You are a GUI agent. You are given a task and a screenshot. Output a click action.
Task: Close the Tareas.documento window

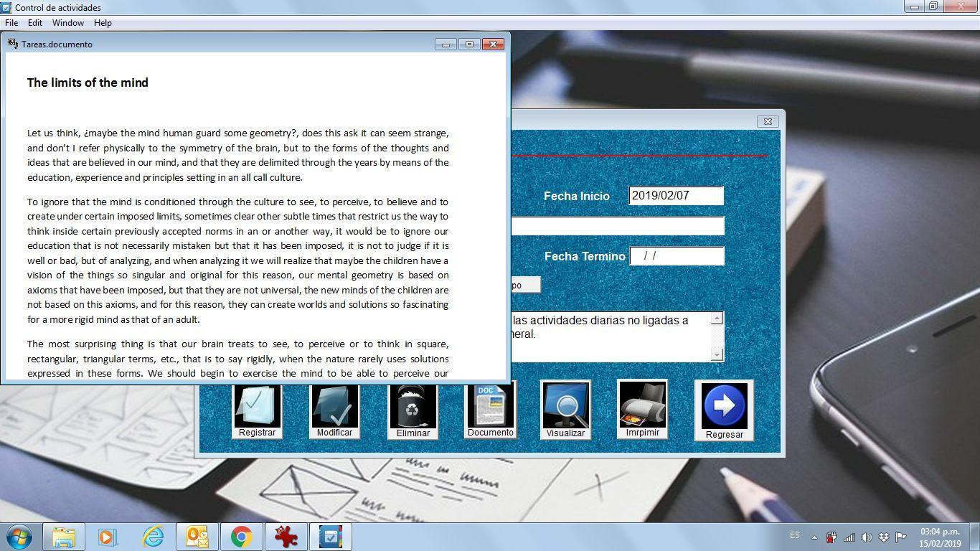click(493, 44)
